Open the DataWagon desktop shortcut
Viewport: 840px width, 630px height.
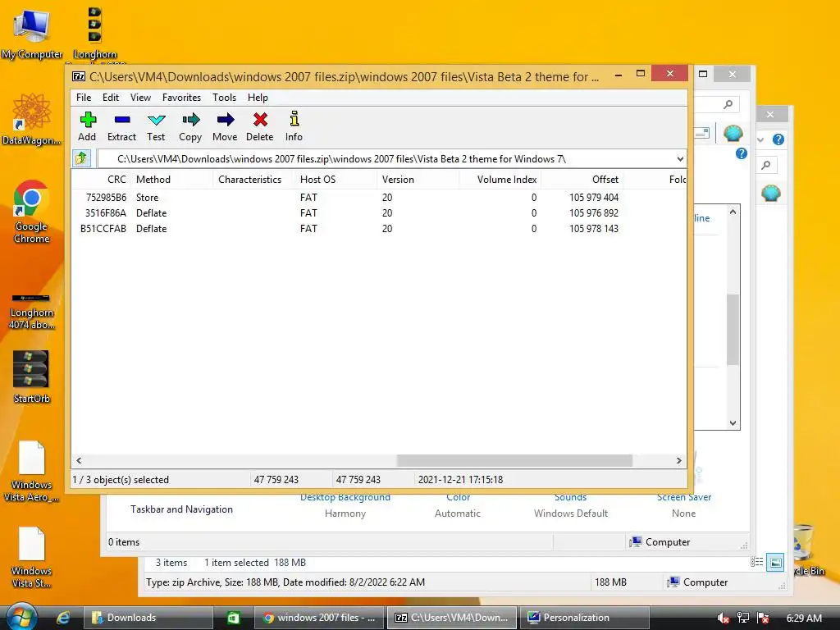point(32,119)
